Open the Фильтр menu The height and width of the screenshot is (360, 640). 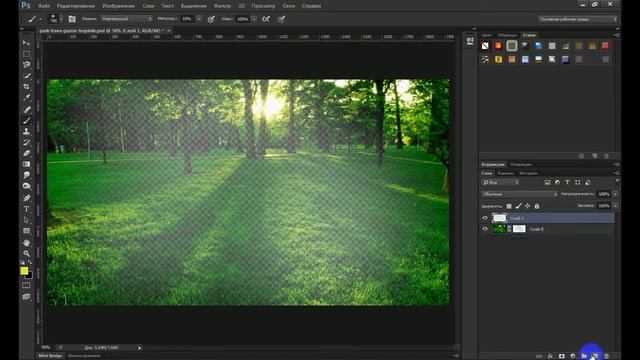click(222, 6)
